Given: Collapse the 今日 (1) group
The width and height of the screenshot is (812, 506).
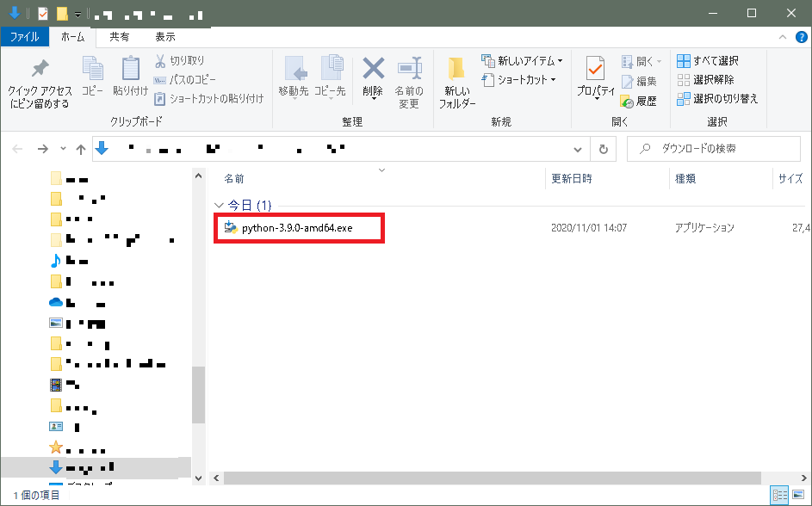Looking at the screenshot, I should pos(219,206).
